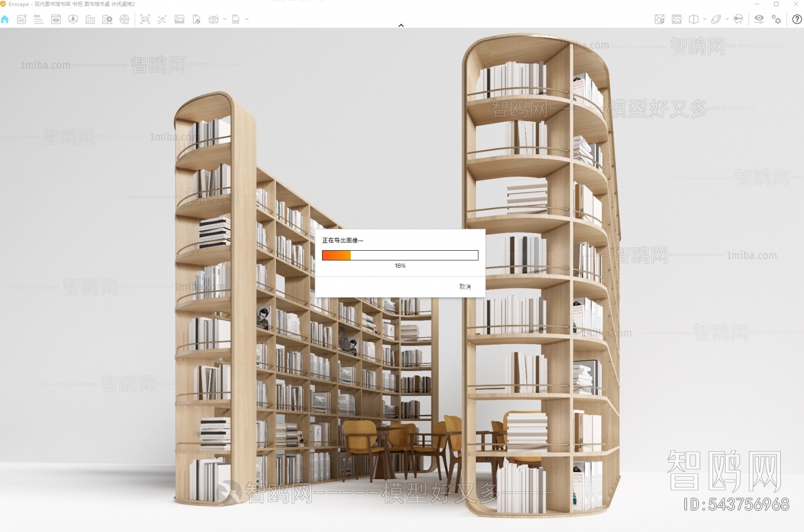Screen dimensions: 804x532
Task: Open the EXE export dropdown arrow
Action: (246, 20)
